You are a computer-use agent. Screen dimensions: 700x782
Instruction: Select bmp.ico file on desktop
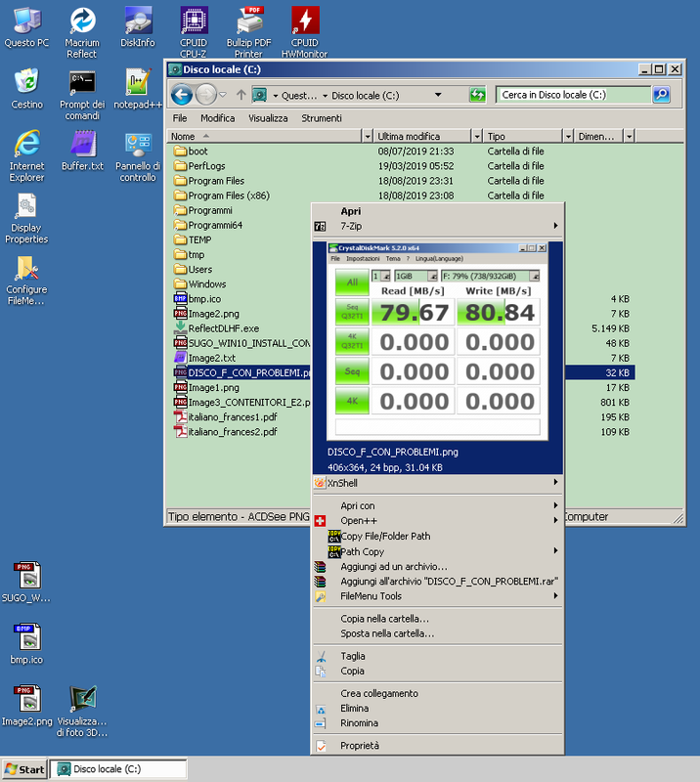point(26,644)
